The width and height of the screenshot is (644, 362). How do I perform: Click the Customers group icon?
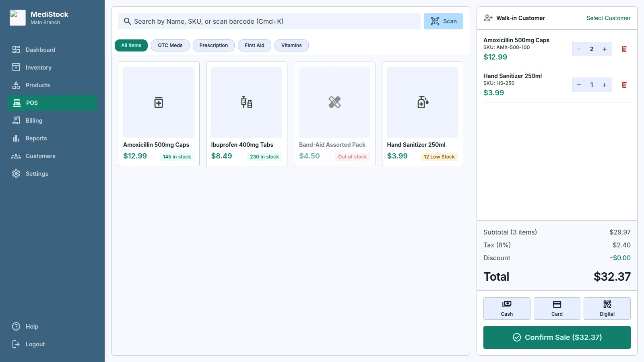pyautogui.click(x=16, y=156)
